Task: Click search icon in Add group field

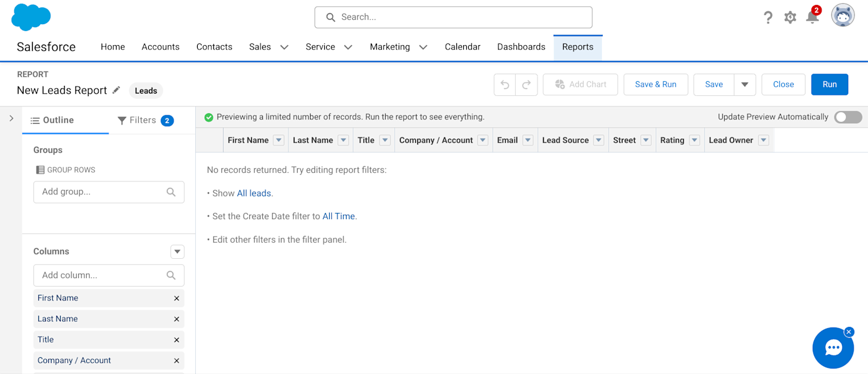Action: (x=171, y=192)
